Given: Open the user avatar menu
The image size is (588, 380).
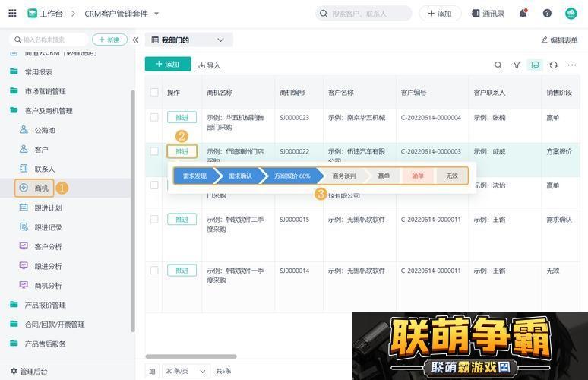Looking at the screenshot, I should 571,14.
